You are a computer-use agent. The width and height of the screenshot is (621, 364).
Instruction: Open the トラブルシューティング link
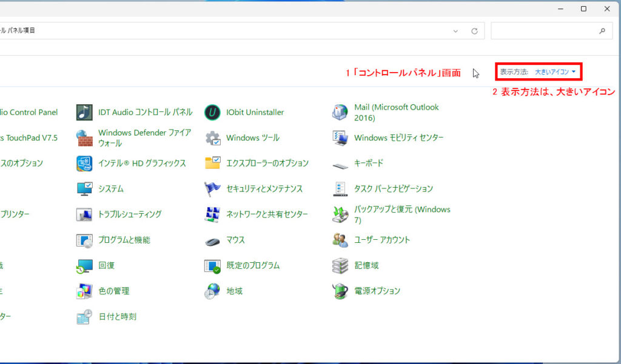tap(130, 214)
